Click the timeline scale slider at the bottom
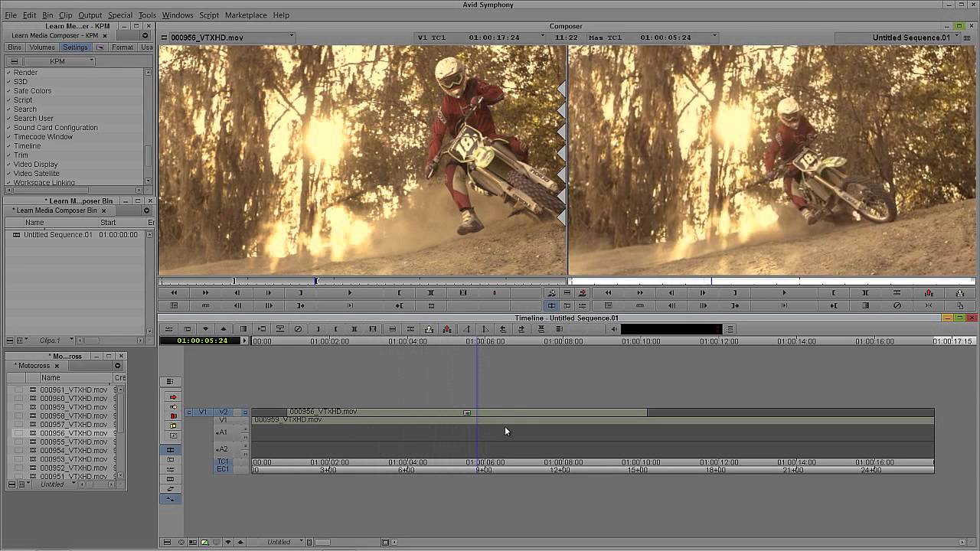The height and width of the screenshot is (551, 980). point(323,543)
